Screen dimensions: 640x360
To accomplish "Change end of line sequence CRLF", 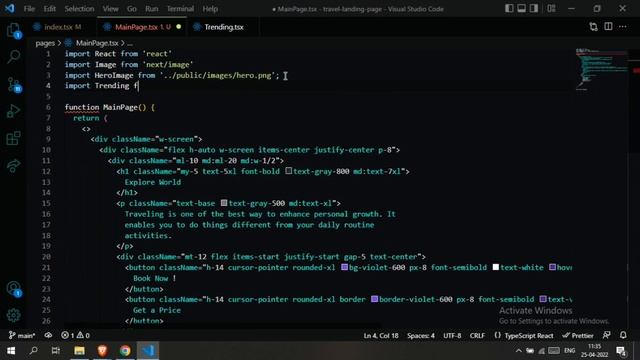I will click(x=477, y=336).
